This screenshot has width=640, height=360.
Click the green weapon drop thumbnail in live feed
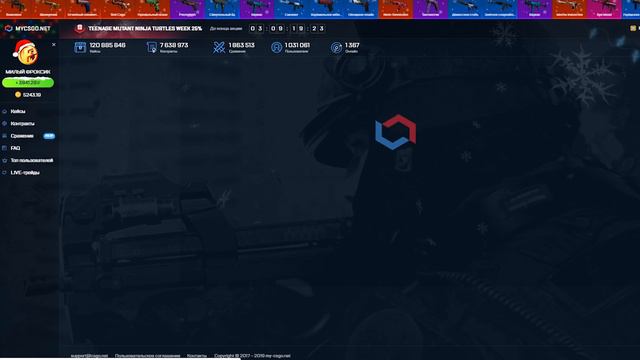point(152,9)
